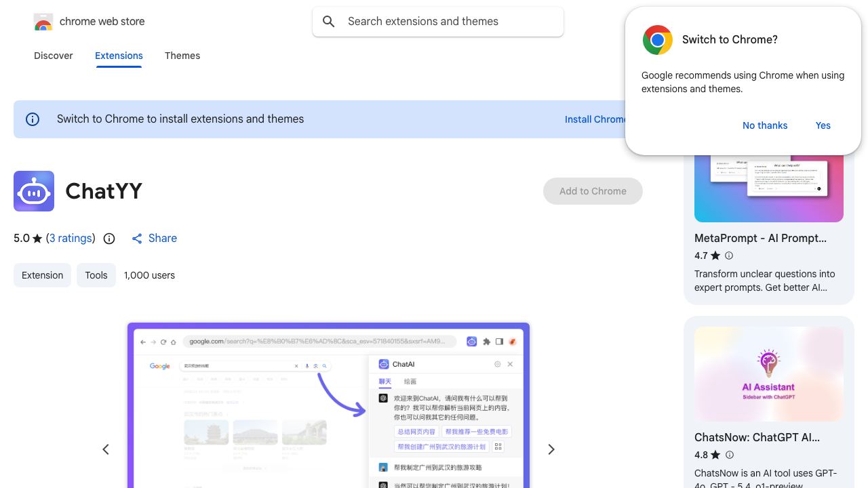This screenshot has height=488, width=868.
Task: Click the Chrome logo in the popup
Action: coord(658,40)
